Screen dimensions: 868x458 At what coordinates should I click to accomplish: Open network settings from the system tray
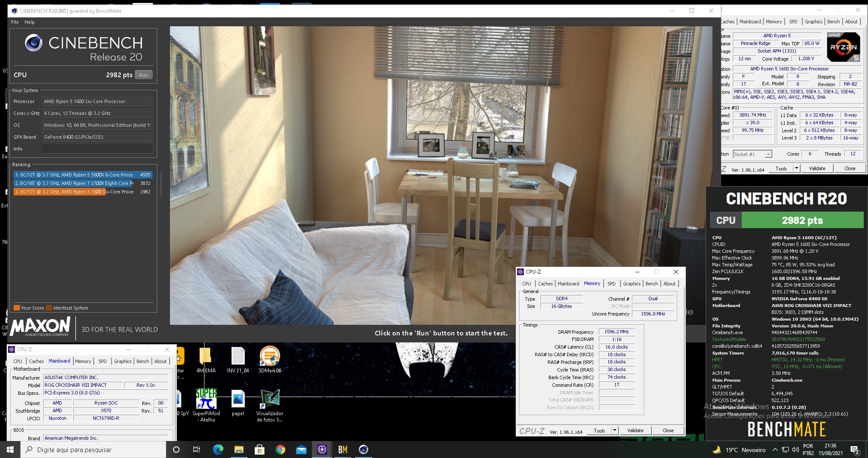(785, 450)
